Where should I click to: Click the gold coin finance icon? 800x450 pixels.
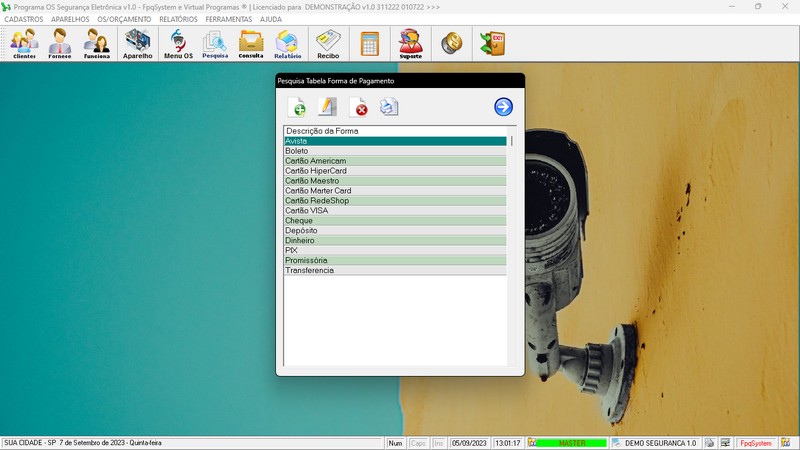point(452,43)
